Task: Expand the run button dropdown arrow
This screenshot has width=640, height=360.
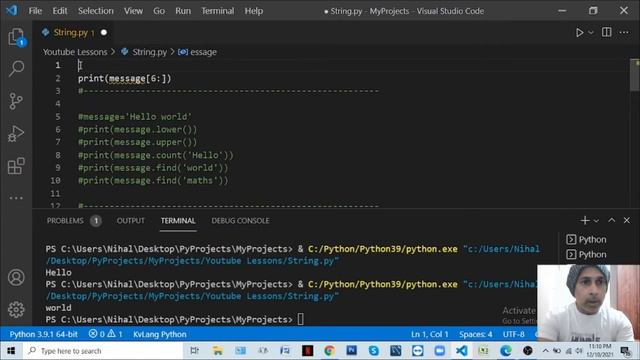Action: pyautogui.click(x=591, y=32)
